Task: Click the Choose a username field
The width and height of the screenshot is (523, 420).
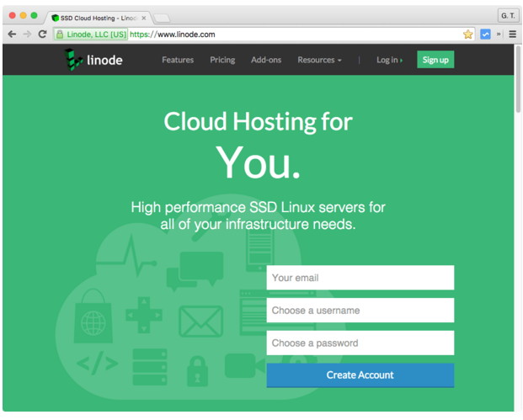Action: 360,311
